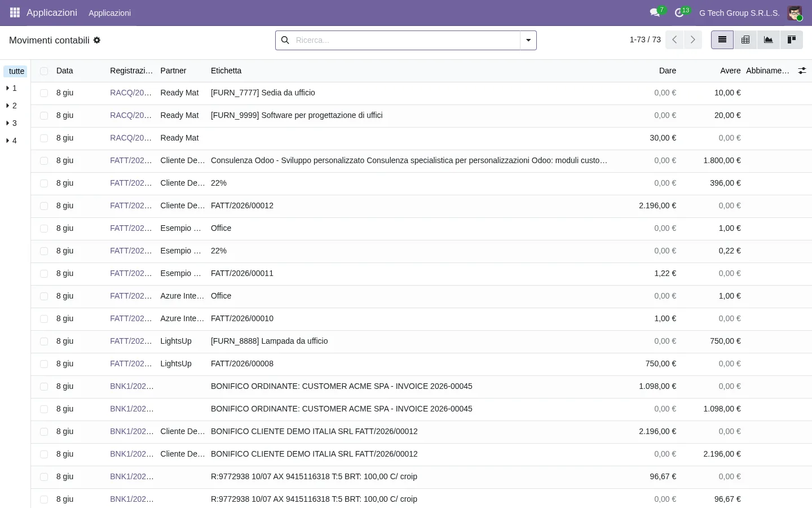This screenshot has width=812, height=508.
Task: Open RACQ link in Sedia da ufficio row
Action: 131,93
